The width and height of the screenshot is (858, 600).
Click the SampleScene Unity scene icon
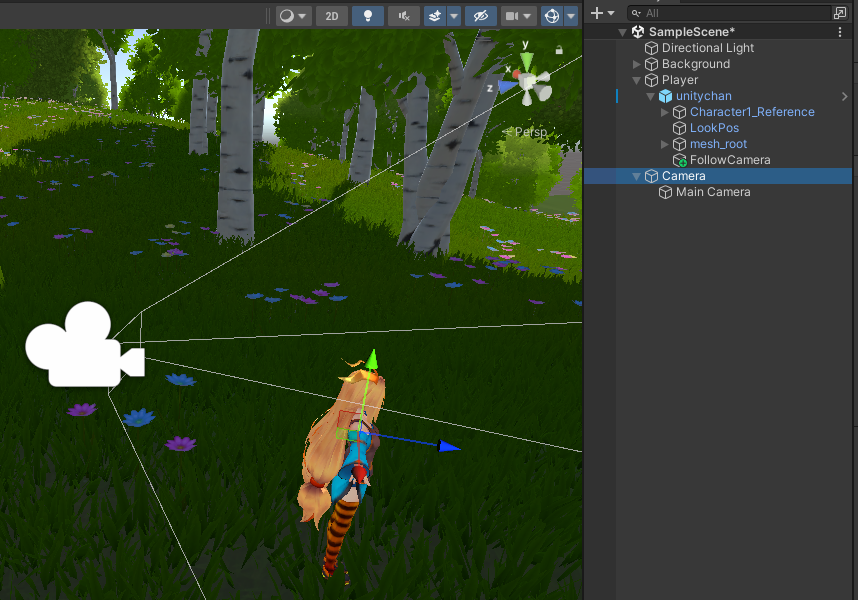coord(637,32)
